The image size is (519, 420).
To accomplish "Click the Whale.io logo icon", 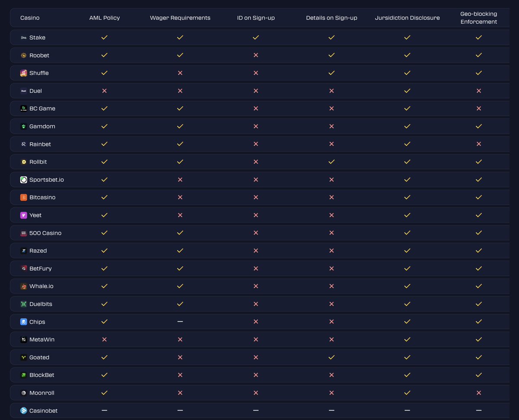I will coord(24,286).
